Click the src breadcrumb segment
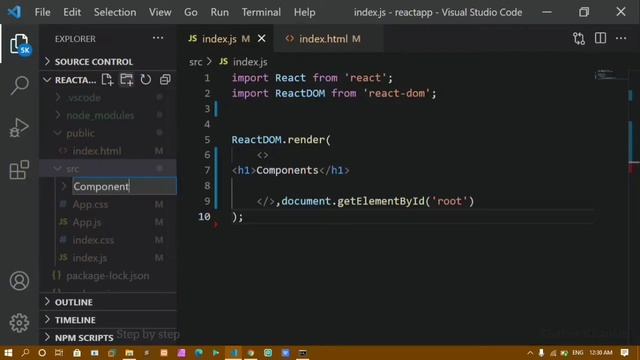The width and height of the screenshot is (640, 360). 196,62
